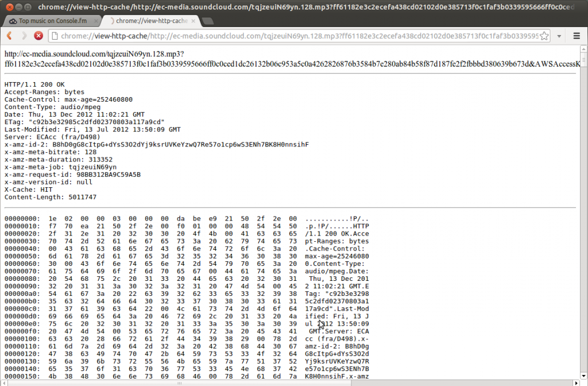Close the Chrome window via title bar

click(10, 7)
